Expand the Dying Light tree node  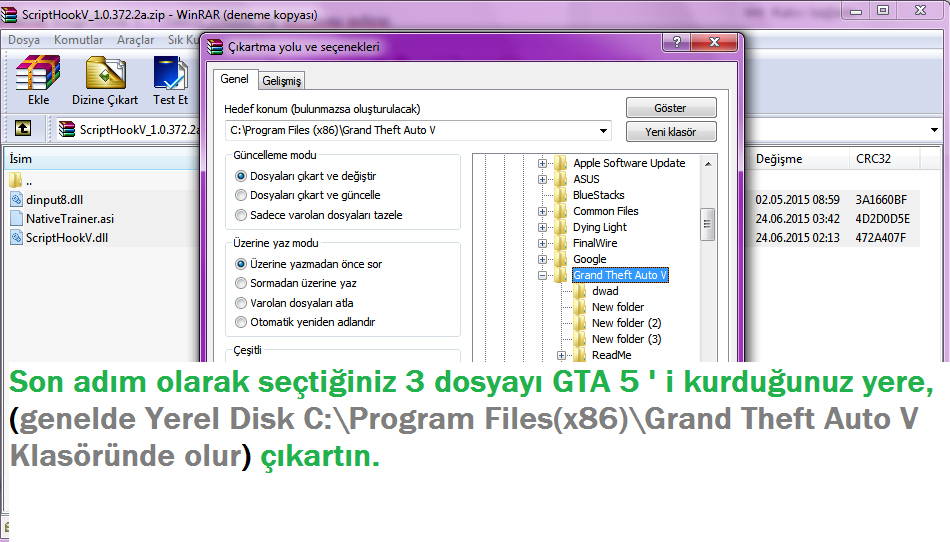tap(542, 227)
